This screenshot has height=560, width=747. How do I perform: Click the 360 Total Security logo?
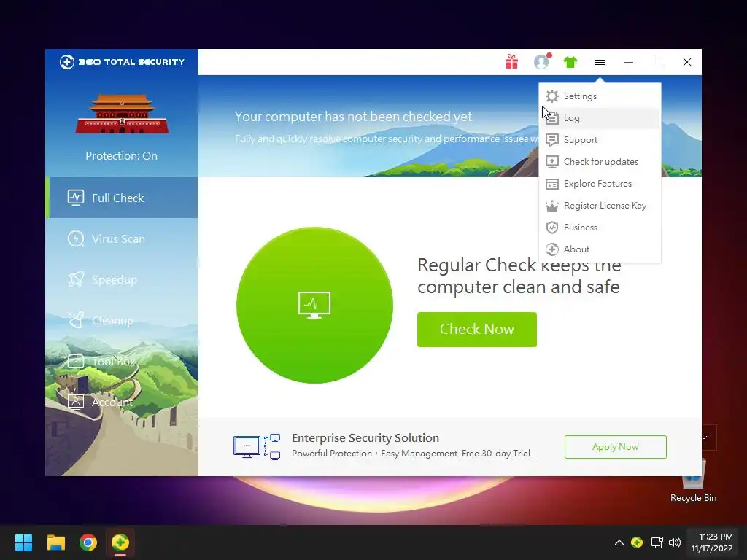click(x=122, y=62)
